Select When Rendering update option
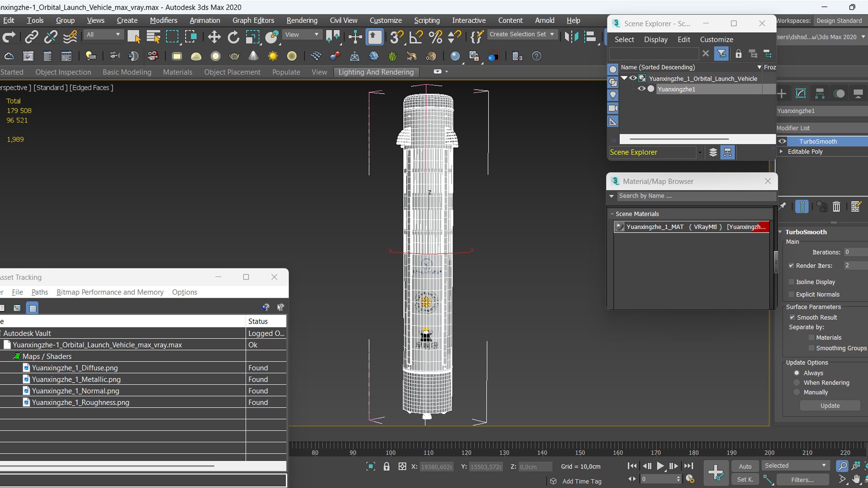This screenshot has width=868, height=488. (797, 383)
